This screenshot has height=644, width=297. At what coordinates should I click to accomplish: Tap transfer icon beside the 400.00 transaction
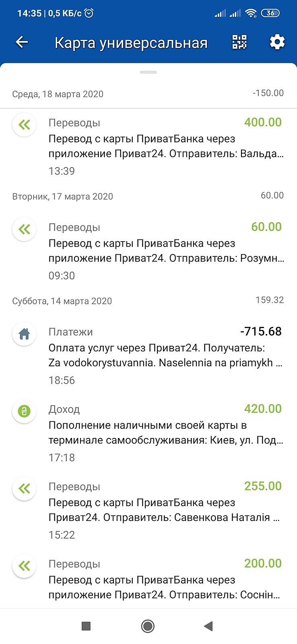tap(25, 125)
